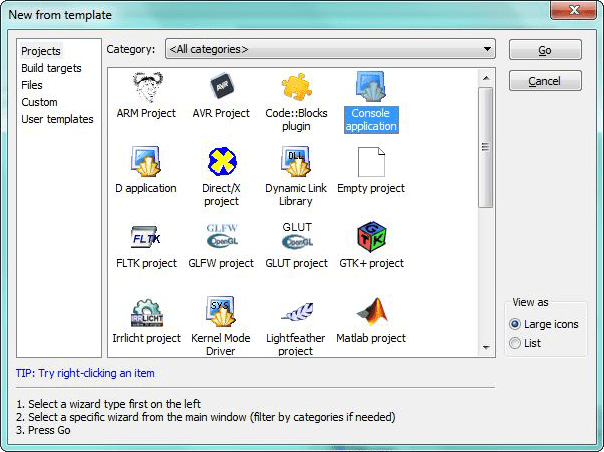Select Build targets wizard type
This screenshot has width=604, height=452.
pos(51,68)
